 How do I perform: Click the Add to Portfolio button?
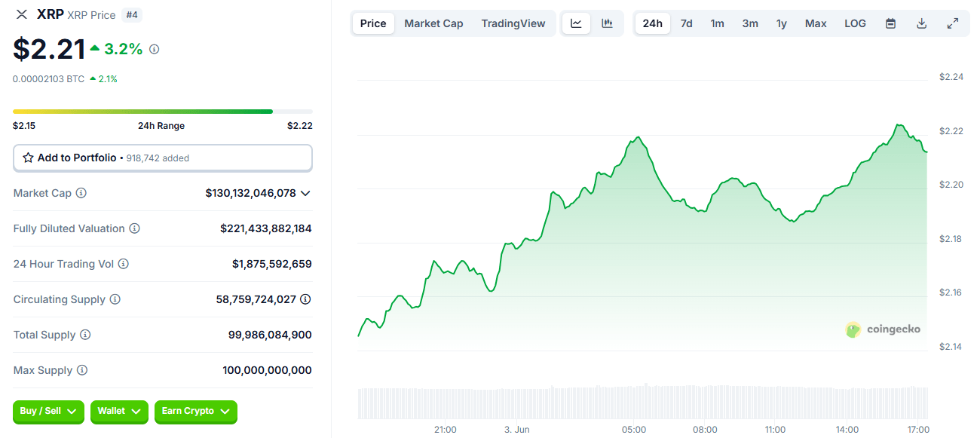163,158
